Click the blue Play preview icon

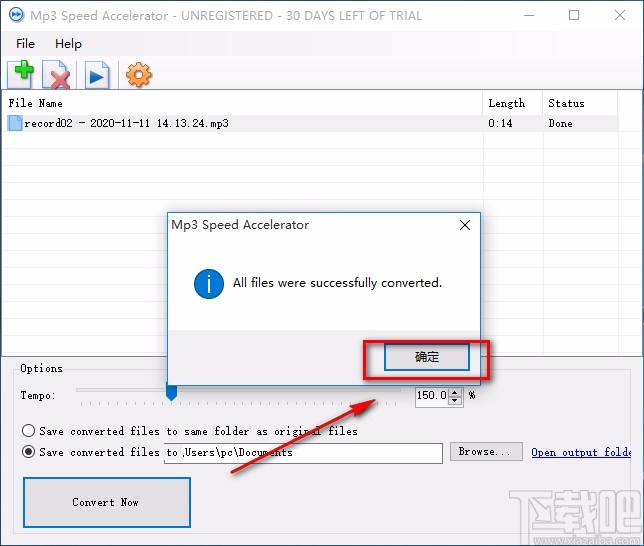click(97, 75)
